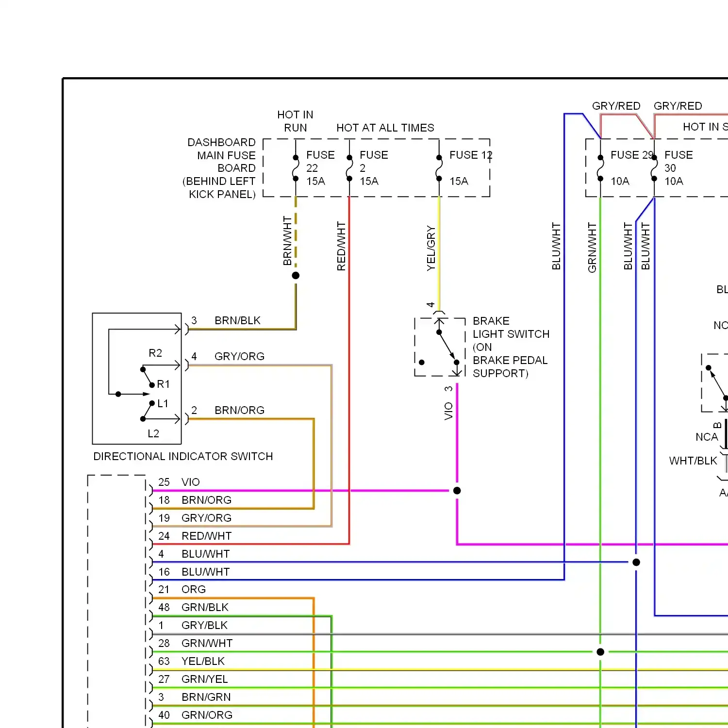
Task: Click the Fuse 12 fuse symbol
Action: click(x=439, y=168)
